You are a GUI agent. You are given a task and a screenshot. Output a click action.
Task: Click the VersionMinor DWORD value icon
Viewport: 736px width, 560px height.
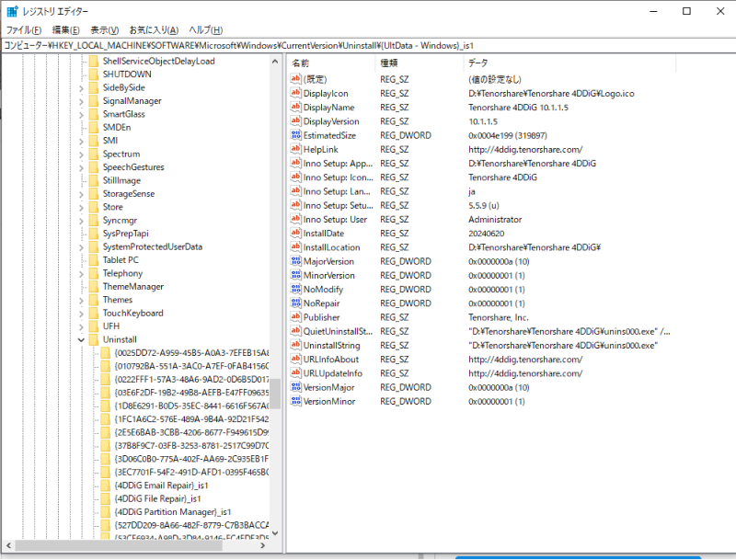coord(295,401)
